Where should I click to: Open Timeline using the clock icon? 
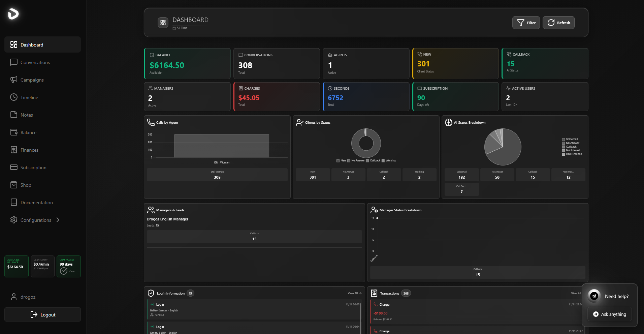coord(14,97)
